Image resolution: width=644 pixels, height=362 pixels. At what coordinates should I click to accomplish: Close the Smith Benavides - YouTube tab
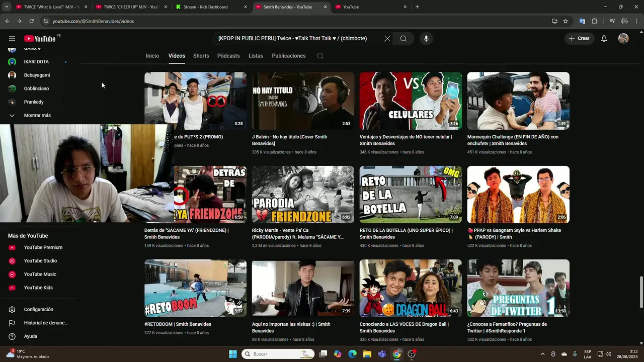coord(325,7)
